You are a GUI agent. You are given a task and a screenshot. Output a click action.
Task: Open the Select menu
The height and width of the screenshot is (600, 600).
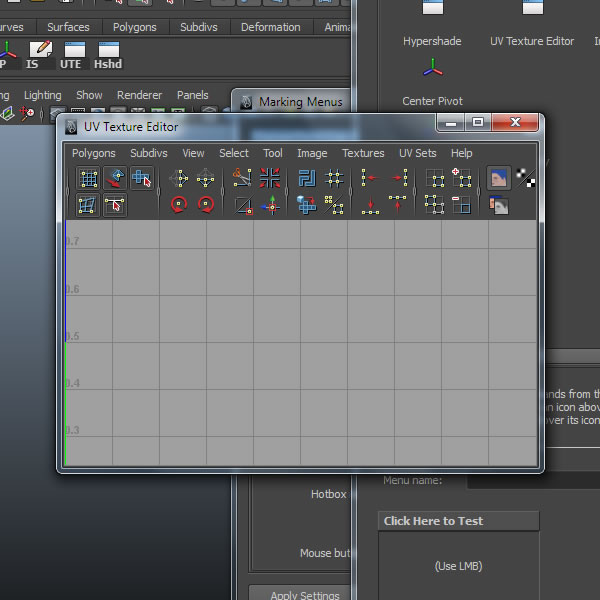click(234, 153)
